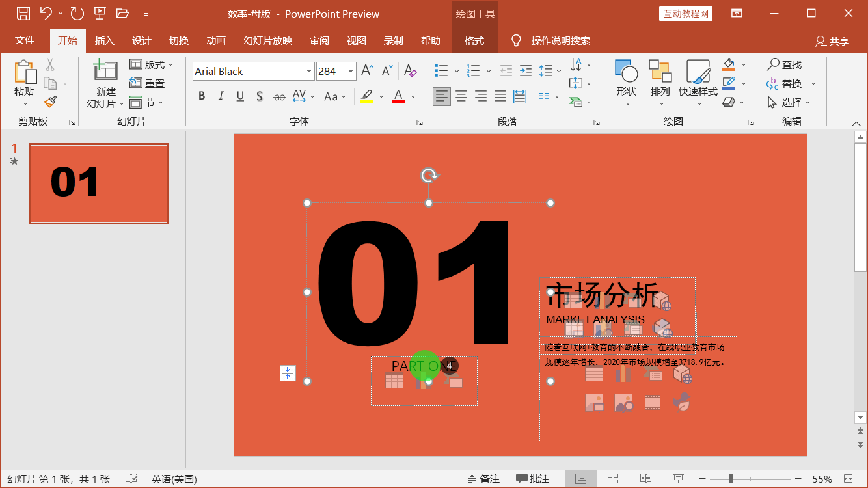
Task: Open Font dialog launcher
Action: tap(420, 122)
